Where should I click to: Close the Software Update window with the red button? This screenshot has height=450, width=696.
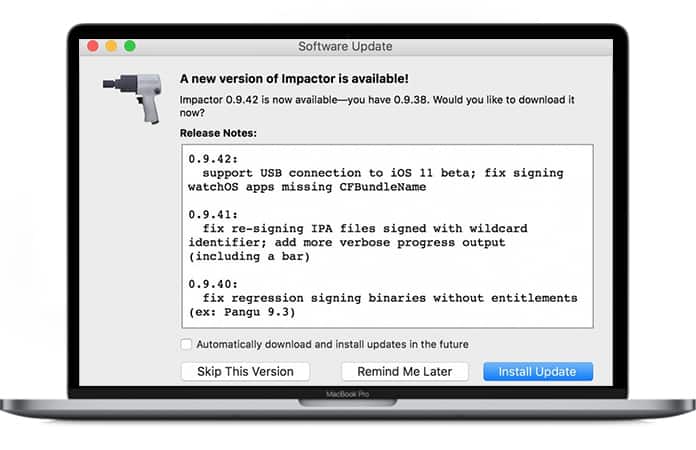pos(93,46)
